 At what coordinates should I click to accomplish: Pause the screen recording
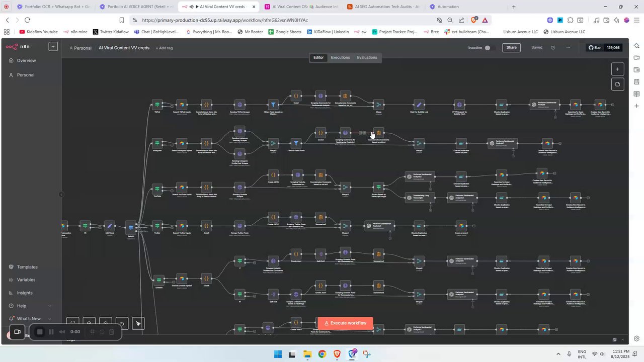point(51,332)
